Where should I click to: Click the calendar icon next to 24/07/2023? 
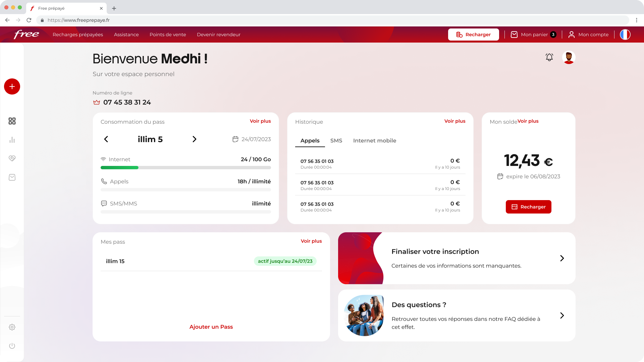(x=235, y=139)
